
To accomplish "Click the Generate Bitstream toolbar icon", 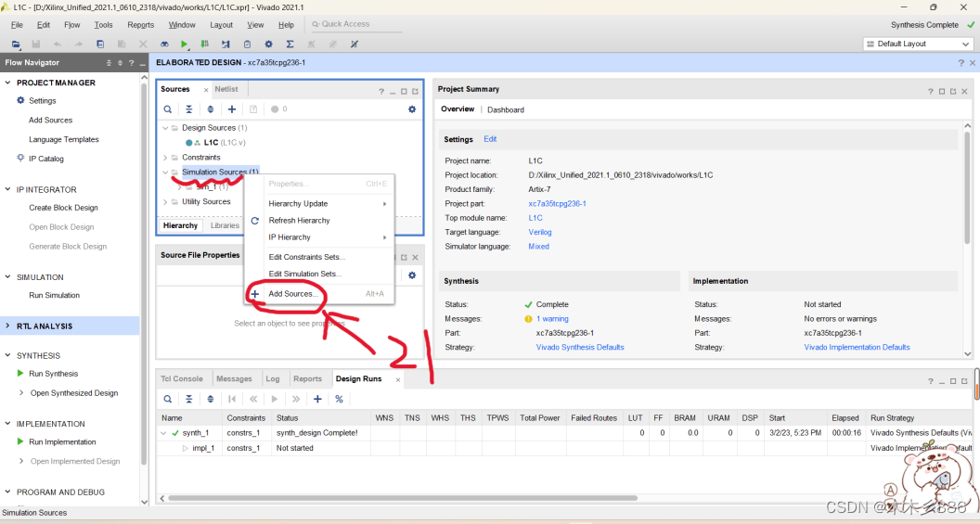I will pos(204,44).
